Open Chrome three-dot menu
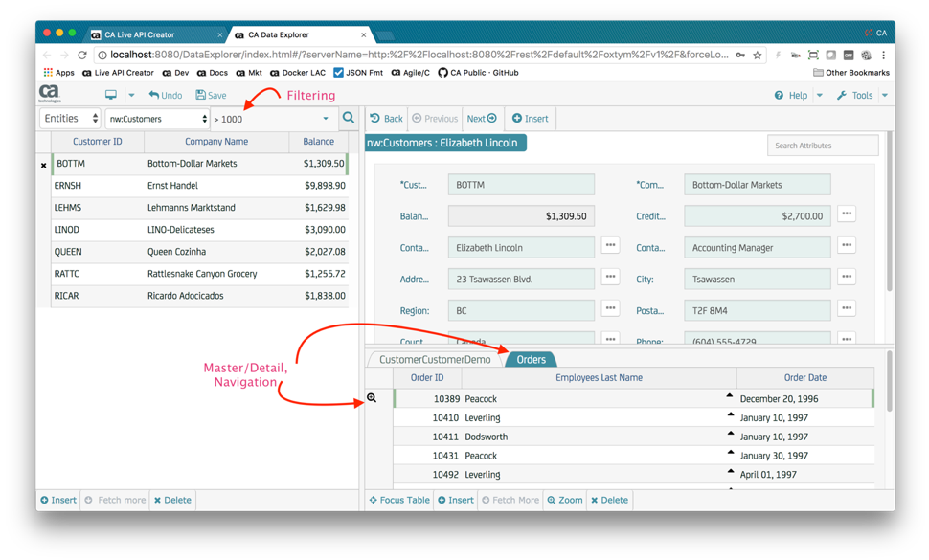The image size is (929, 560). (883, 56)
